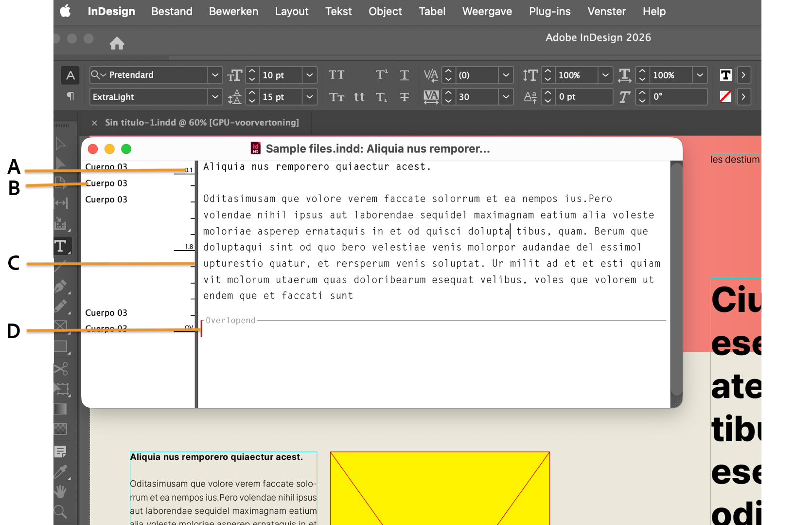Expand the 10 pt font size dropdown
812x525 pixels.
(310, 75)
